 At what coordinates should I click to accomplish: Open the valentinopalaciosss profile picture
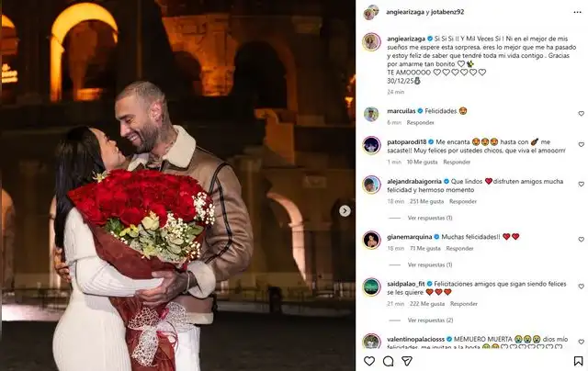(371, 341)
